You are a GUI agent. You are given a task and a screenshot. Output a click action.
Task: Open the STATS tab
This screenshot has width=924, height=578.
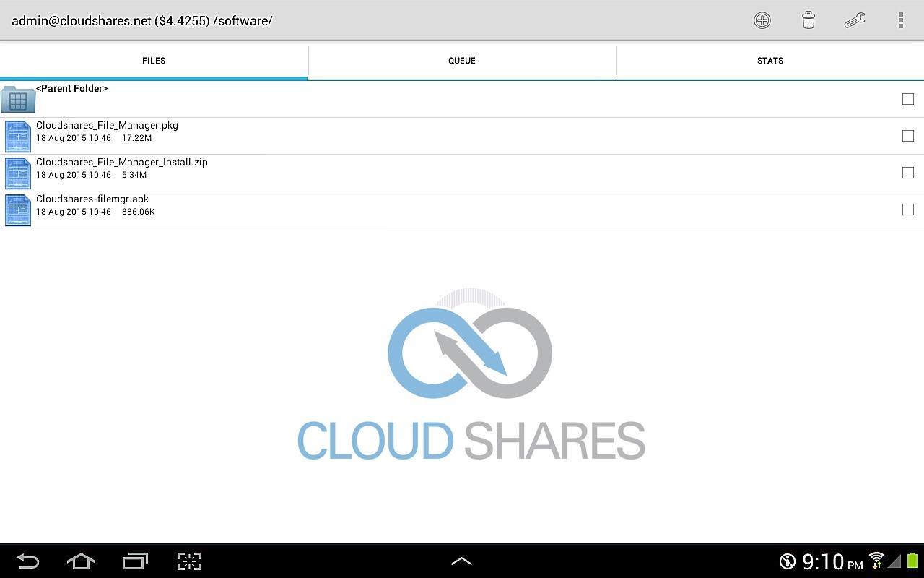pyautogui.click(x=770, y=61)
